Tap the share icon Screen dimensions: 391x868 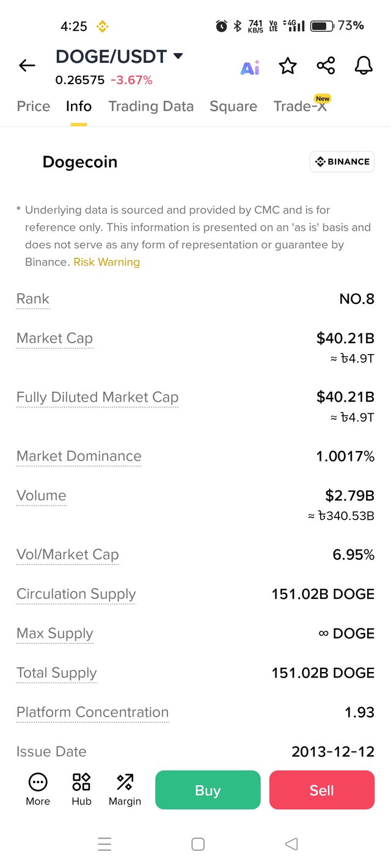pyautogui.click(x=326, y=66)
